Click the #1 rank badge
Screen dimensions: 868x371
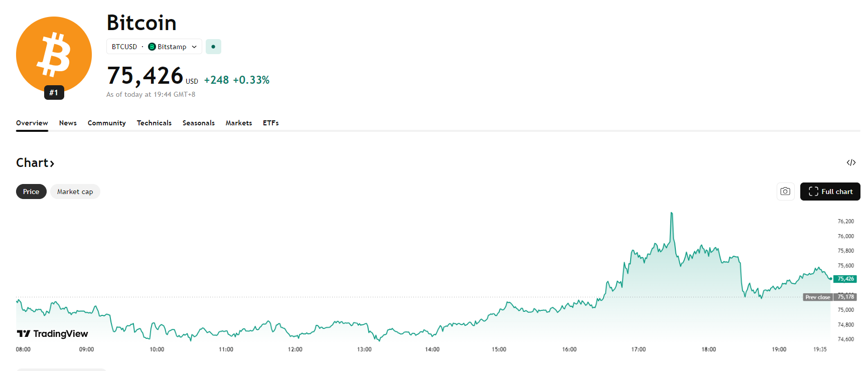coord(54,92)
